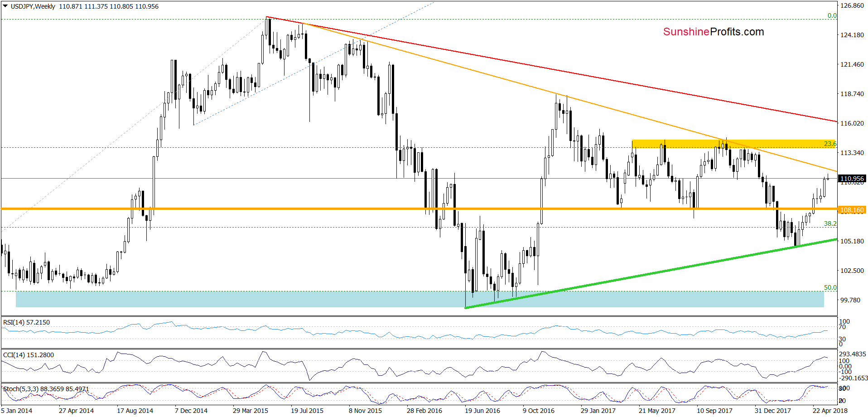The width and height of the screenshot is (868, 417).
Task: Click the 28 Feb 2016 date label
Action: tap(424, 411)
